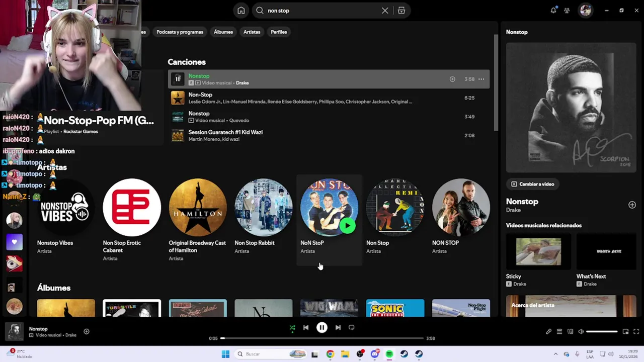The image size is (644, 362).
Task: Open the Non-Stop-Pop FM playlist result
Action: pyautogui.click(x=99, y=121)
